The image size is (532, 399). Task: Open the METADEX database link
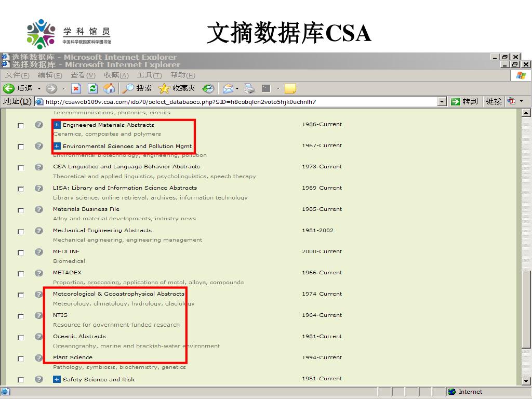coord(67,272)
